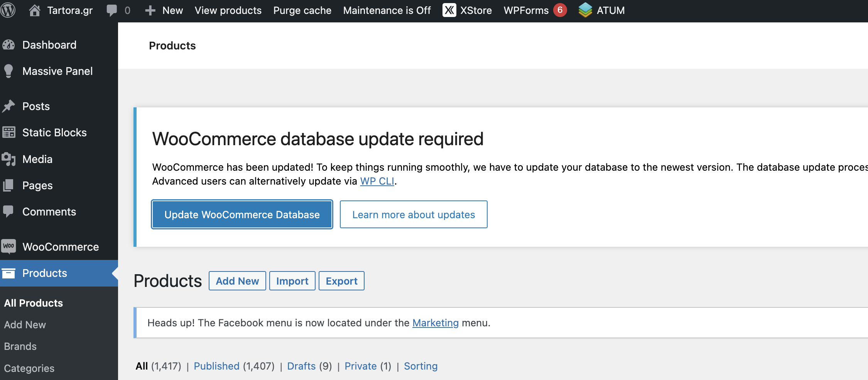Click the Media sidebar icon
Screen dimensions: 868x380
tap(8, 159)
